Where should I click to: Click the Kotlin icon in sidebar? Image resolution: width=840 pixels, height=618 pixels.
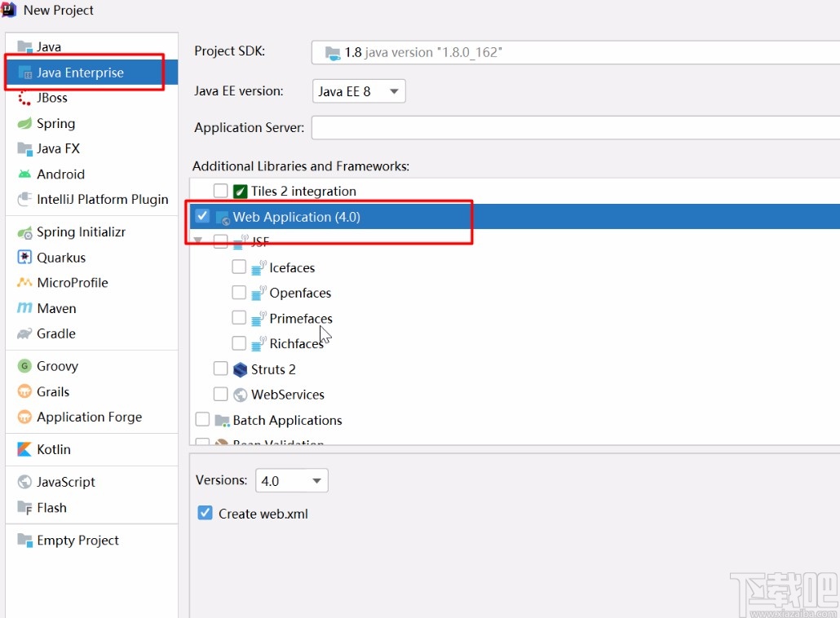pos(22,449)
